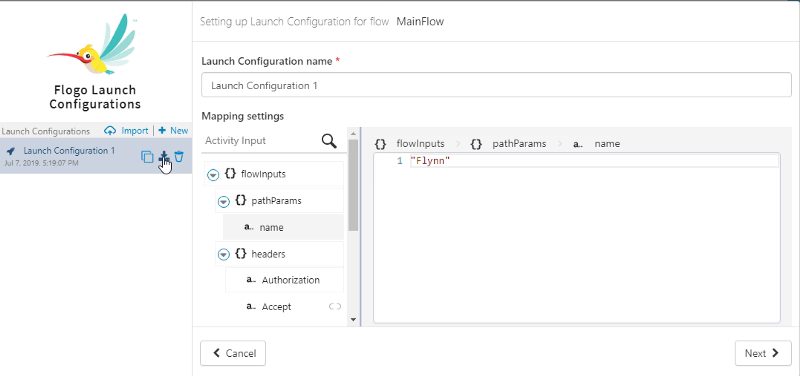The image size is (800, 376).
Task: Click the New link text
Action: (179, 131)
